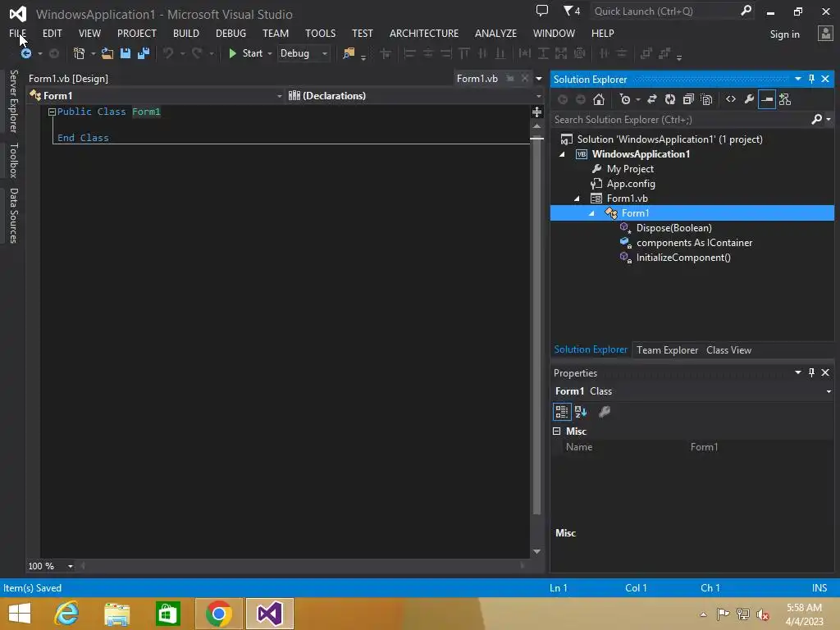Collapse the Form1.vb tree node
The width and height of the screenshot is (840, 630).
(577, 199)
